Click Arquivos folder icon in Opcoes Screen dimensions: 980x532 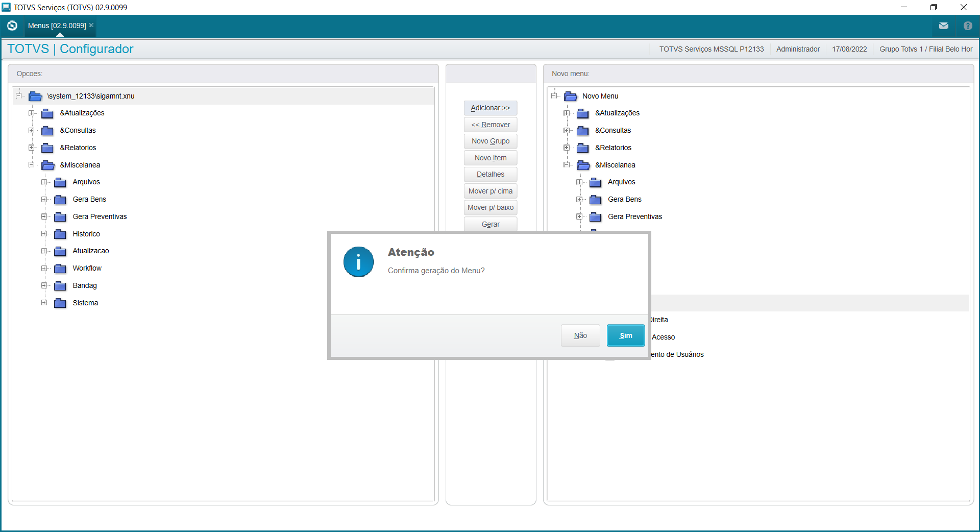pyautogui.click(x=60, y=182)
